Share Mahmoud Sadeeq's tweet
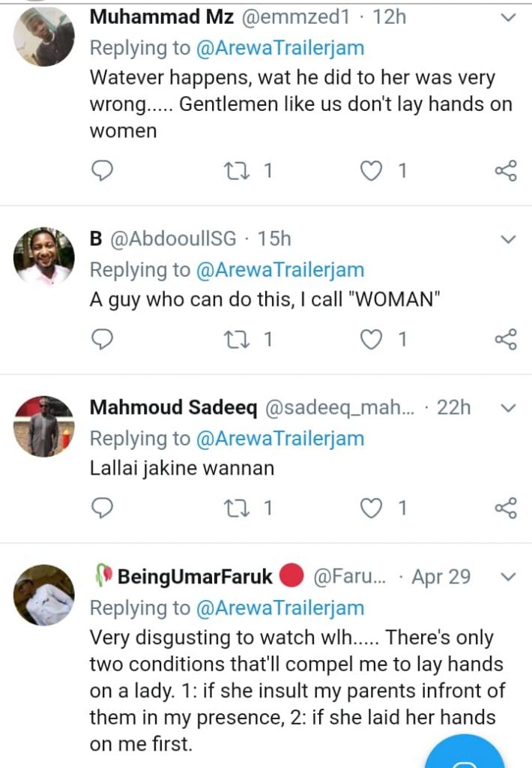The width and height of the screenshot is (532, 768). [507, 508]
